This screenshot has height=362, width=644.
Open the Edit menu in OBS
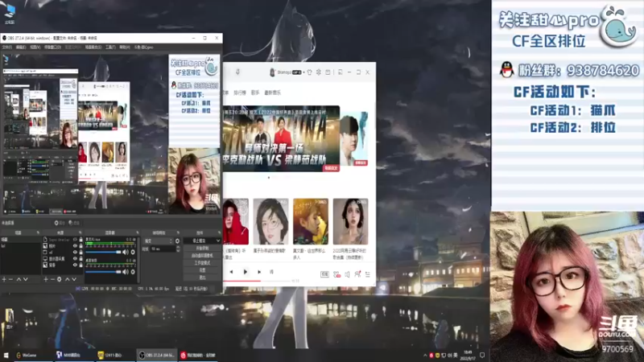[x=21, y=47]
